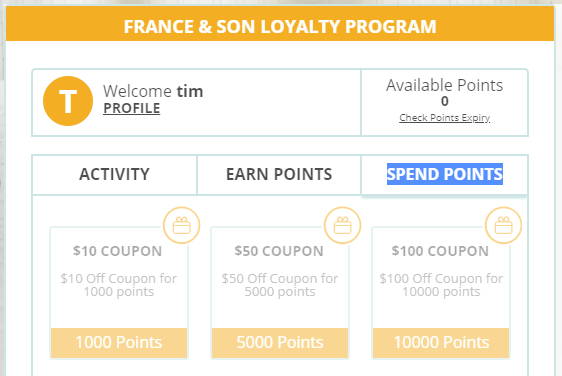This screenshot has height=376, width=562.
Task: Click '$100 Off Coupon for 10000 points' description
Action: [441, 285]
